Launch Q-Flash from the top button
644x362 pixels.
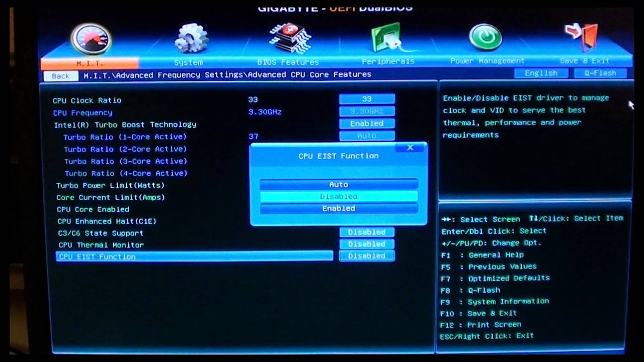[x=600, y=73]
